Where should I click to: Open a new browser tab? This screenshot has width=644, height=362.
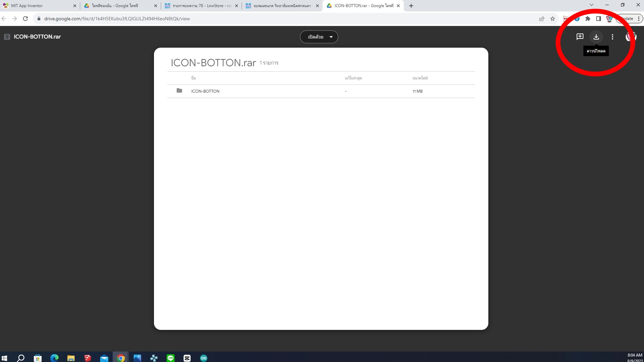click(x=411, y=6)
